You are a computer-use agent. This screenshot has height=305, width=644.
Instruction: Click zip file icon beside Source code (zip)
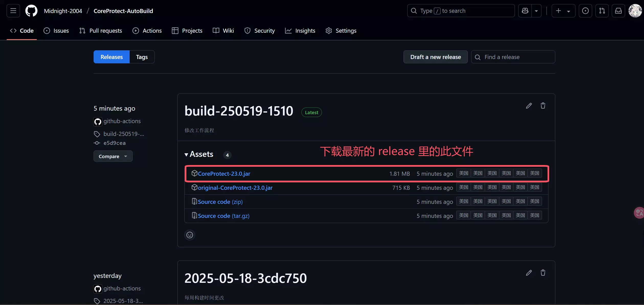point(194,201)
